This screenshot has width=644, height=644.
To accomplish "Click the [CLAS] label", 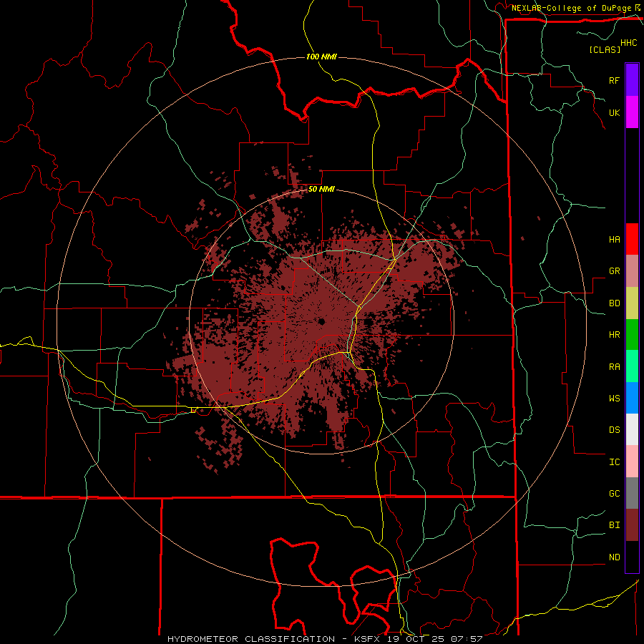I will click(x=605, y=49).
